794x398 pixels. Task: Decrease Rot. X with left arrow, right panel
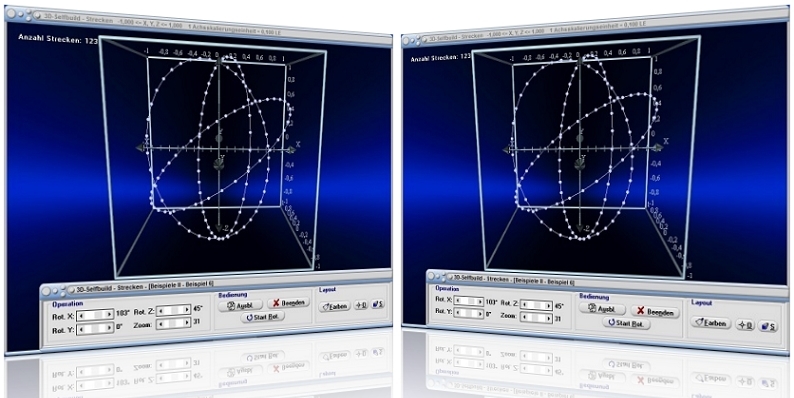click(x=457, y=300)
